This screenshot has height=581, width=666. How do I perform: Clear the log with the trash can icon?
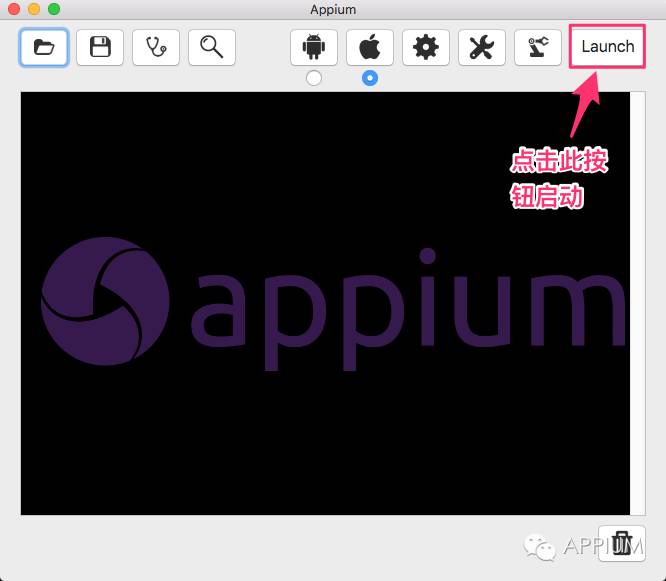pos(622,543)
